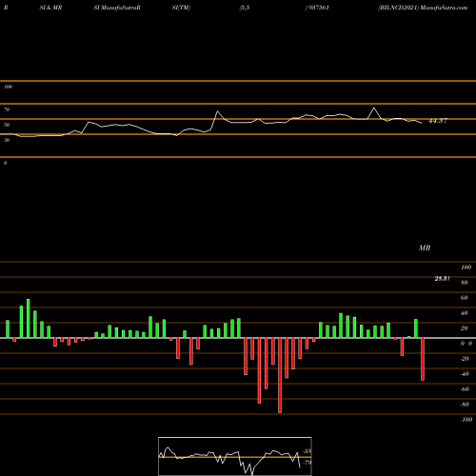Click the 70 level RSI axis label

[x=7, y=109]
